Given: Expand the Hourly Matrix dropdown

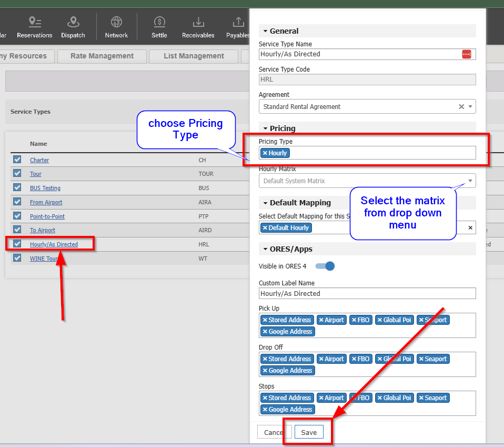Looking at the screenshot, I should click(x=470, y=181).
